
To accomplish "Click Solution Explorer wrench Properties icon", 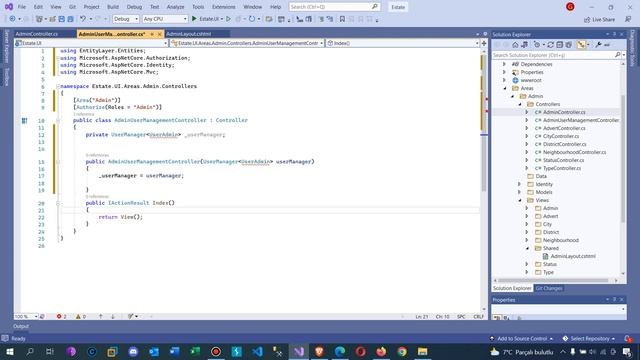I will (x=598, y=45).
